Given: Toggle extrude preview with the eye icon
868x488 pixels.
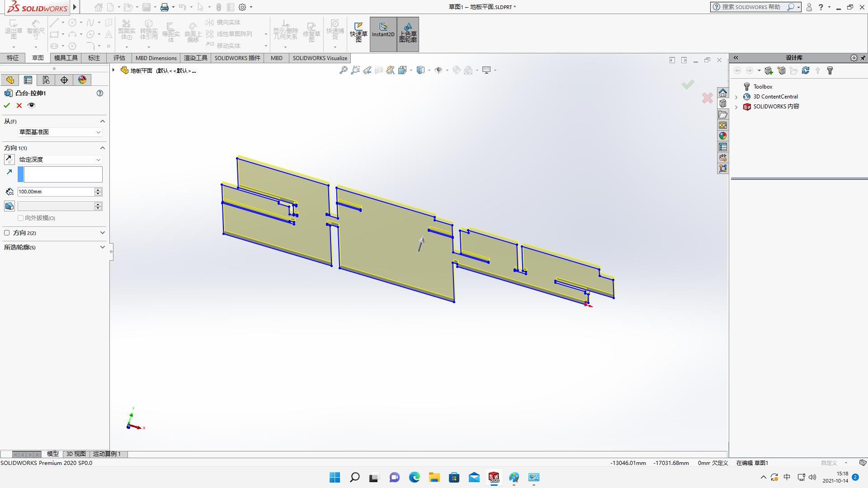Looking at the screenshot, I should click(31, 105).
